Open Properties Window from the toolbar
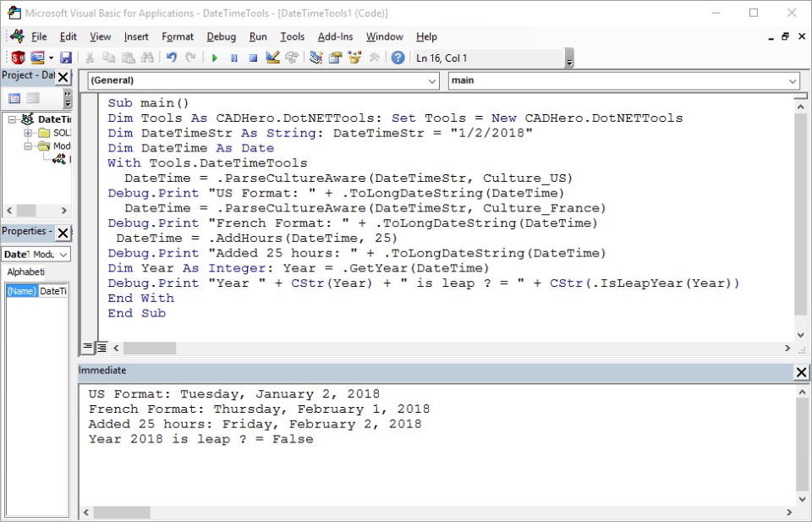 335,58
